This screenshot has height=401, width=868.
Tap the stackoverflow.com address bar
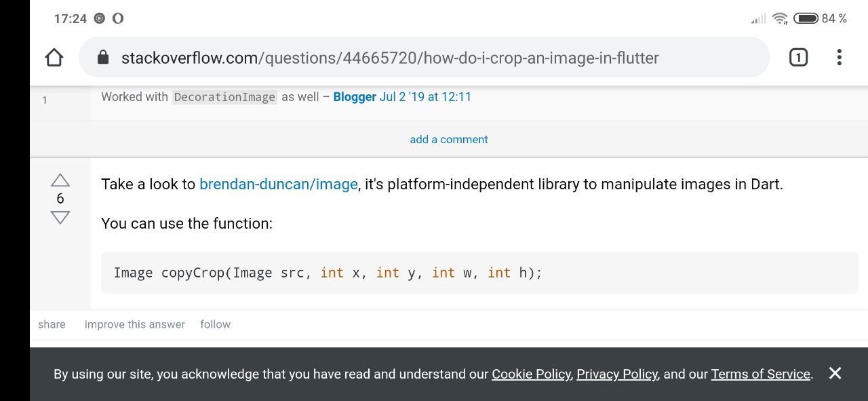(424, 58)
